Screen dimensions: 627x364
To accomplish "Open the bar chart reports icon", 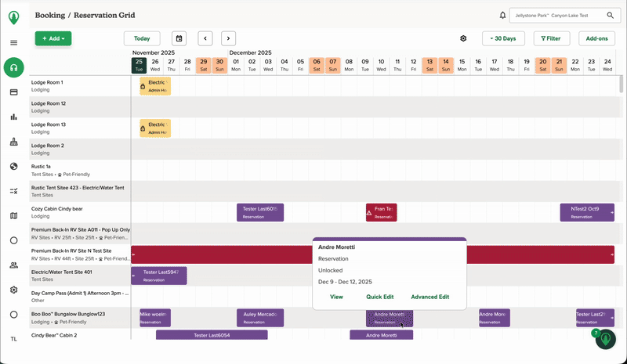I will click(x=13, y=117).
